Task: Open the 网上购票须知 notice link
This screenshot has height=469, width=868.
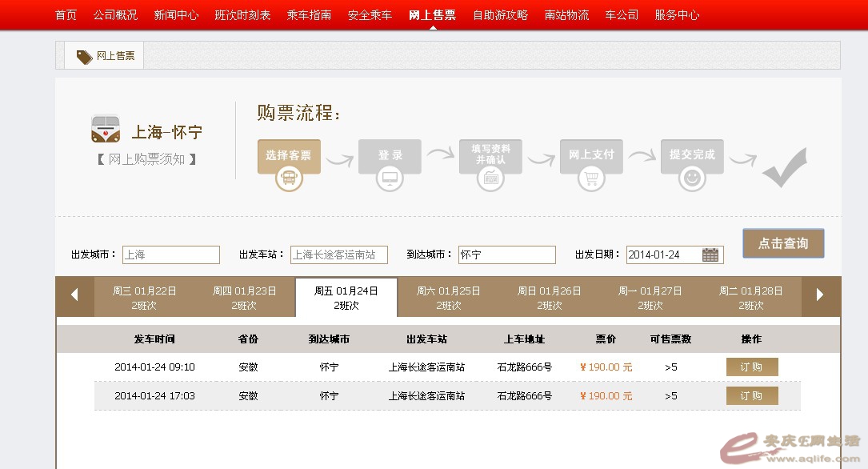Action: [x=146, y=159]
